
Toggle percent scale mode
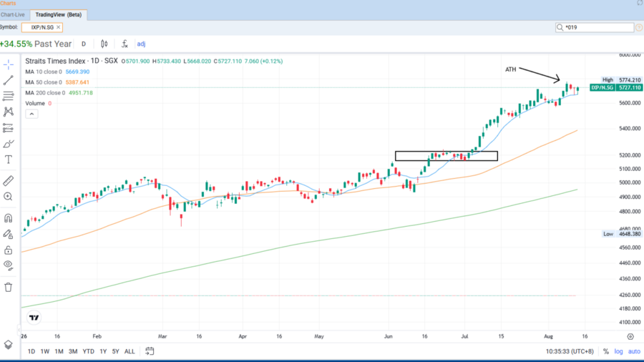[x=606, y=351]
